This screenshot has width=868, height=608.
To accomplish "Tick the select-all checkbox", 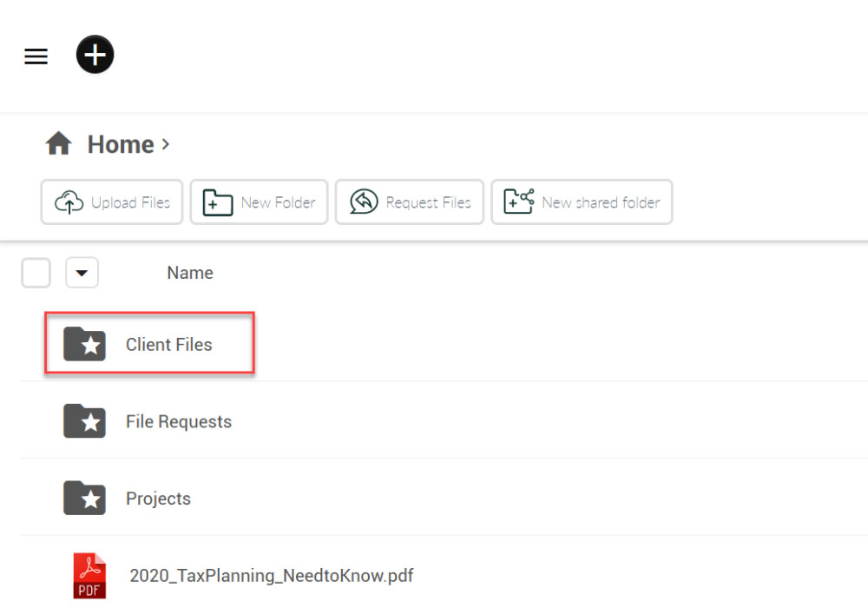I will coord(36,273).
